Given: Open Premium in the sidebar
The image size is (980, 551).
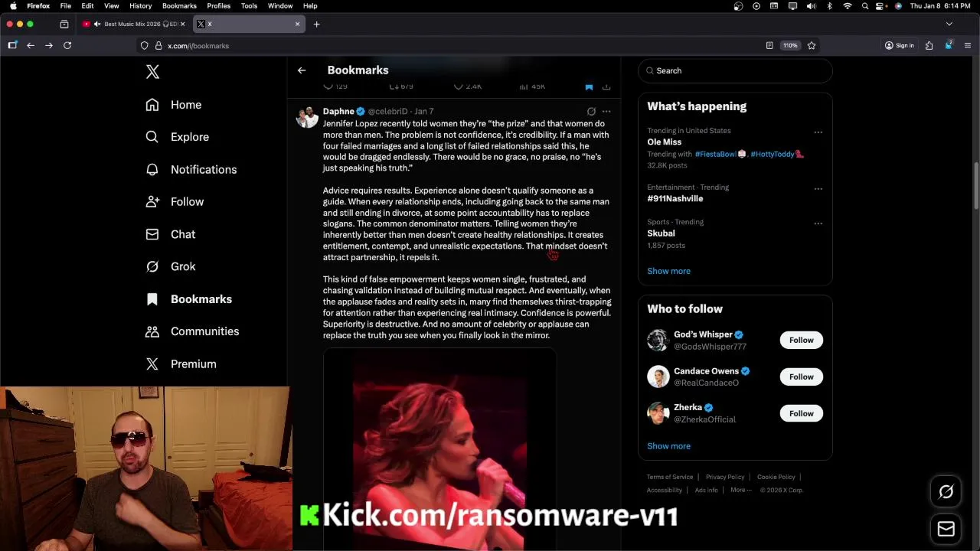Looking at the screenshot, I should [x=181, y=364].
